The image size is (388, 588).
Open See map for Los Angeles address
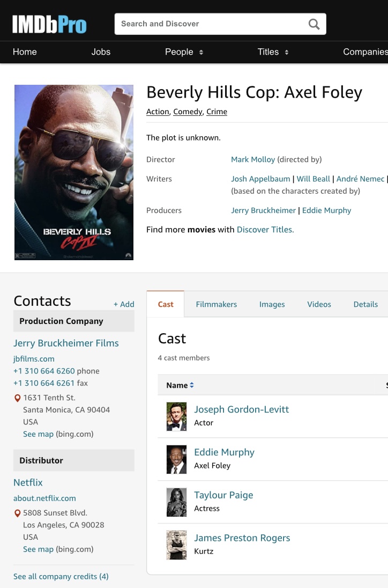(x=38, y=549)
